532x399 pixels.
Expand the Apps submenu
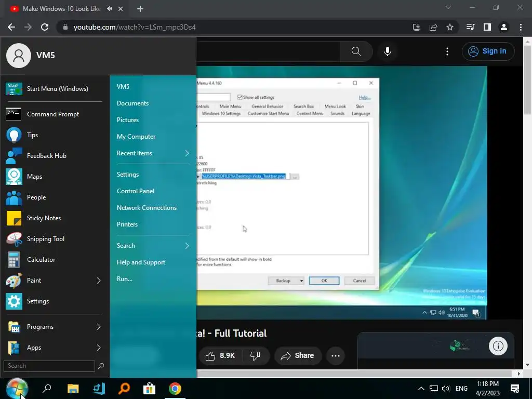[99, 348]
